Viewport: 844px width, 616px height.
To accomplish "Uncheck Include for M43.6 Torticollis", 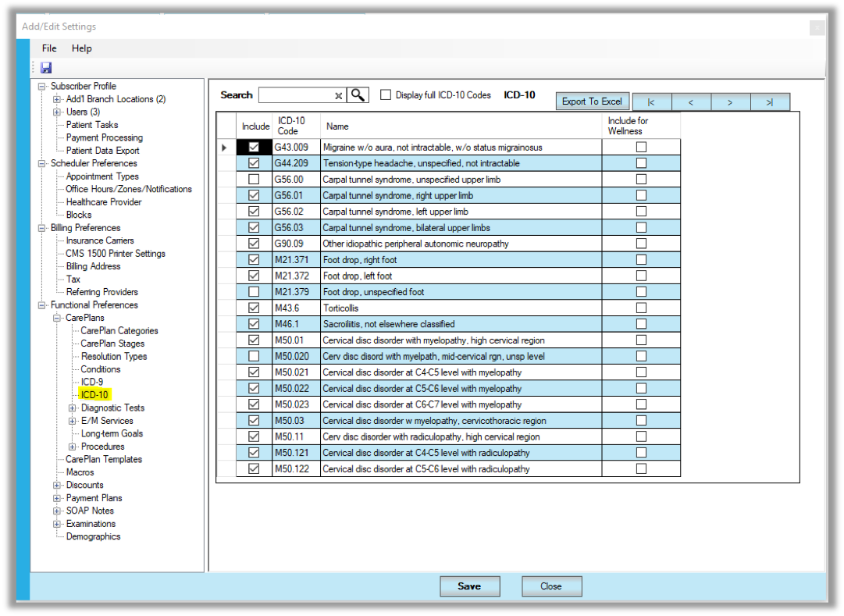I will click(x=254, y=308).
